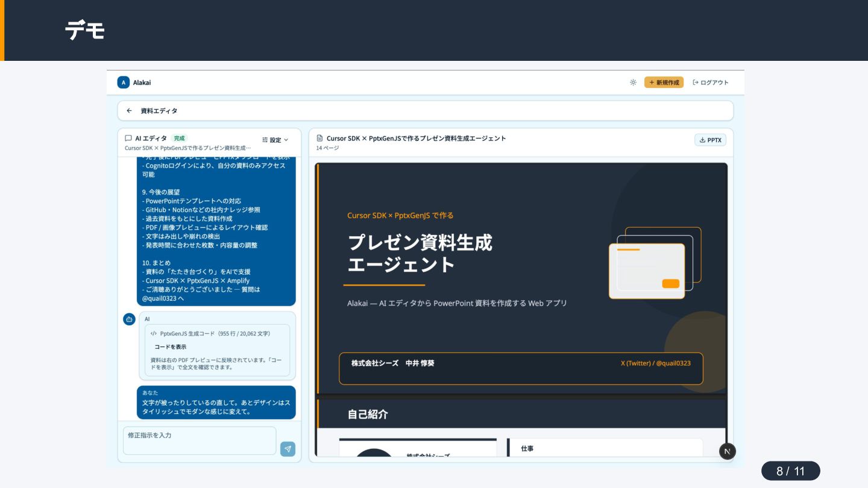The image size is (868, 488).
Task: Click the Cursor SDK × PptxGenJS で作る slide subtitle
Action: click(x=400, y=215)
